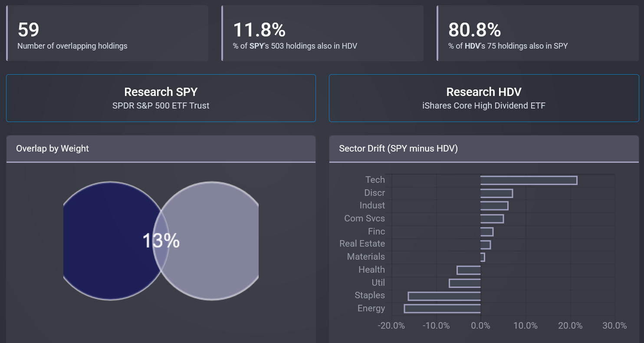Viewport: 644px width, 343px height.
Task: Click the dark blue Venn diagram circle
Action: (108, 240)
